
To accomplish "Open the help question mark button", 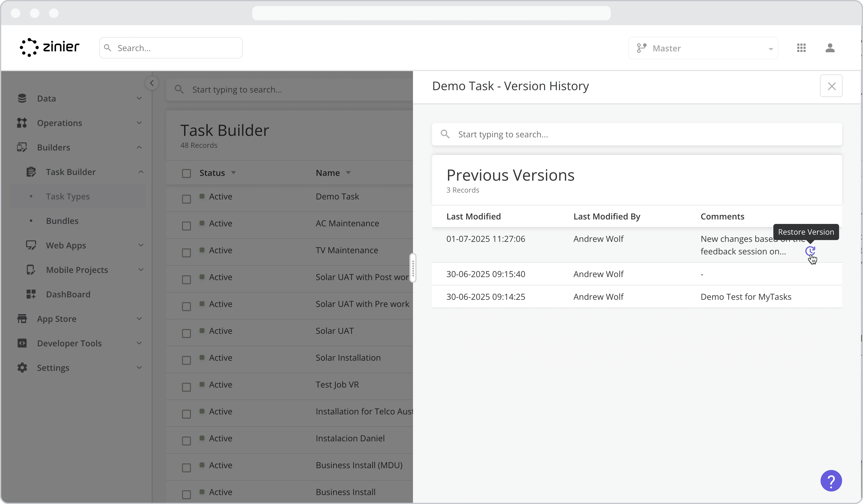I will pos(831,481).
